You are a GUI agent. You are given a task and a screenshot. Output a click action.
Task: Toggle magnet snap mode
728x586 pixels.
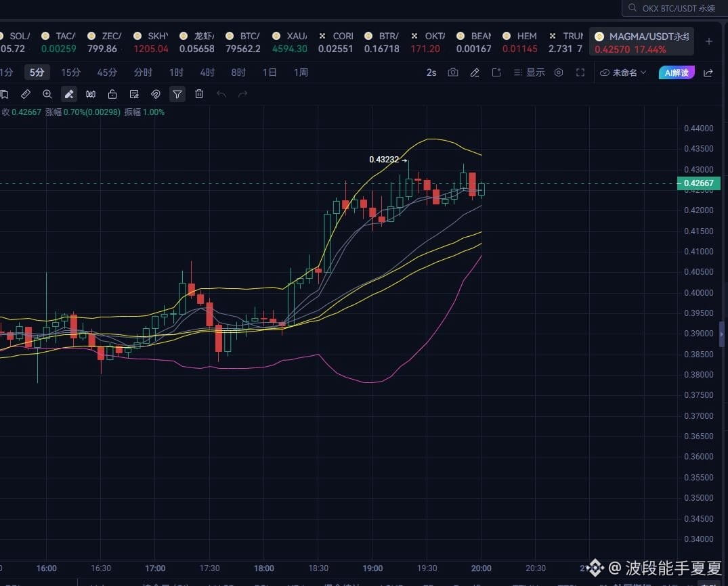tap(156, 94)
